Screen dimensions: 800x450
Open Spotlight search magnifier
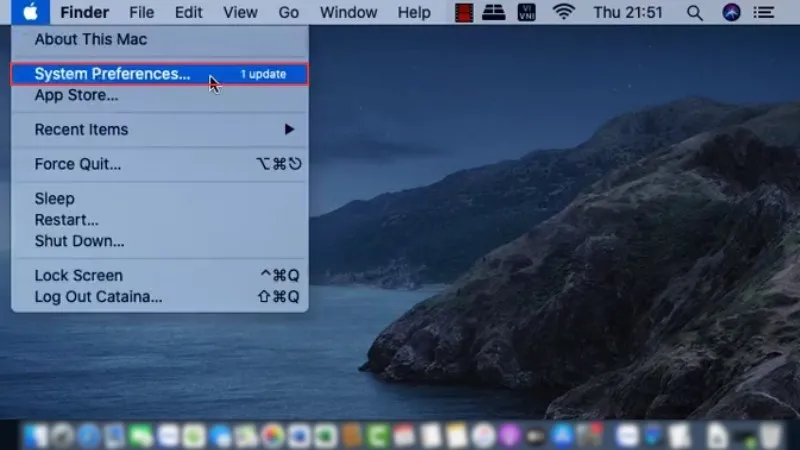pos(695,13)
